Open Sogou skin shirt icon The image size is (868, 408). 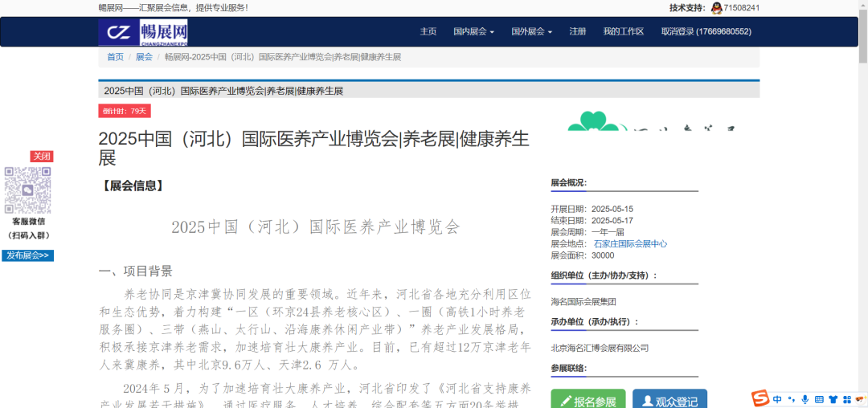click(833, 399)
